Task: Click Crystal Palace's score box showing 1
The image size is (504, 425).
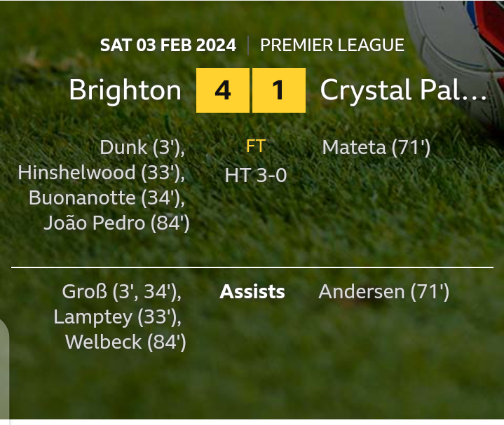Action: 278,90
